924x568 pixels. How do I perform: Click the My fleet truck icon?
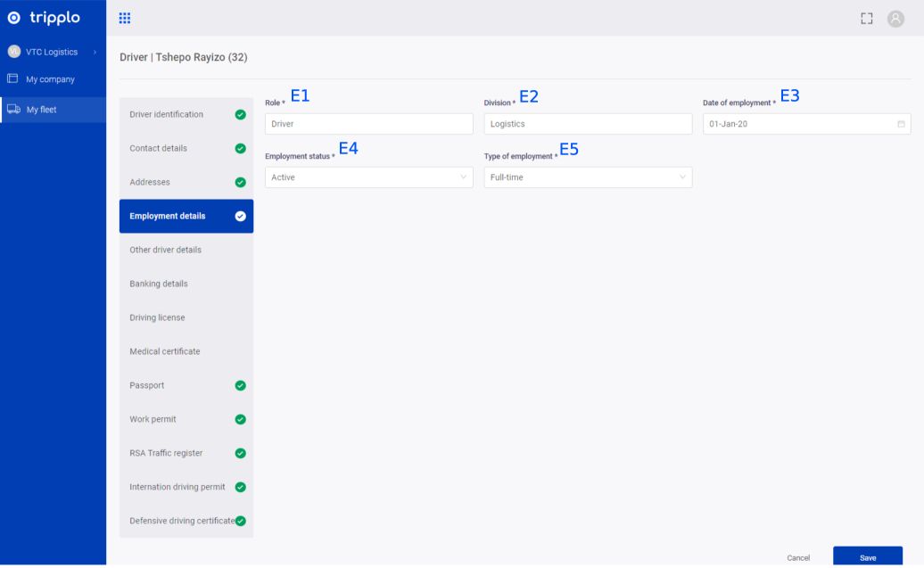point(13,110)
